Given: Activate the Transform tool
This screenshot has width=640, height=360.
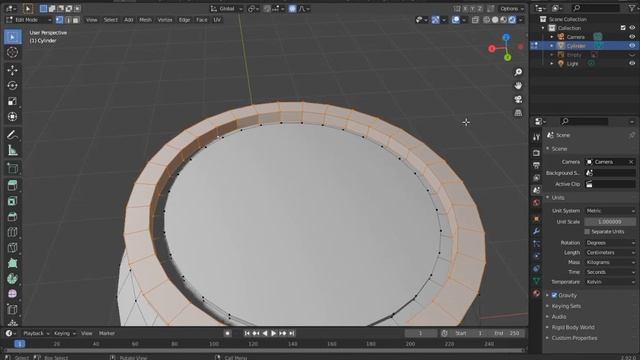Looking at the screenshot, I should coord(13,117).
